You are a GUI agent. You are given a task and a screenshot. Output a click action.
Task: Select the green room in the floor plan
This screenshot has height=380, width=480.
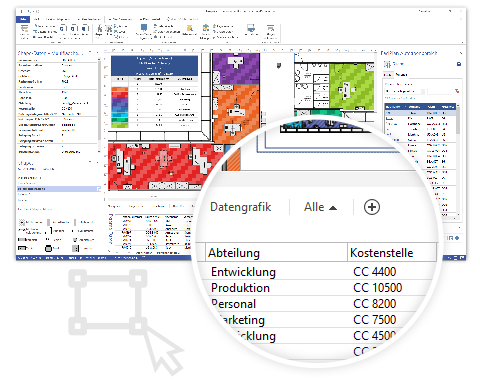point(351,87)
